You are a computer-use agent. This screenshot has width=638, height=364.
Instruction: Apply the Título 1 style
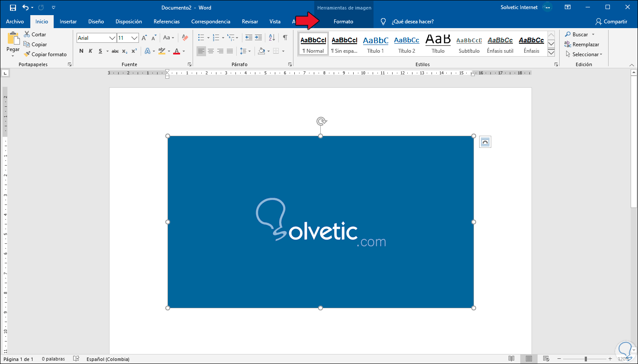coord(375,45)
